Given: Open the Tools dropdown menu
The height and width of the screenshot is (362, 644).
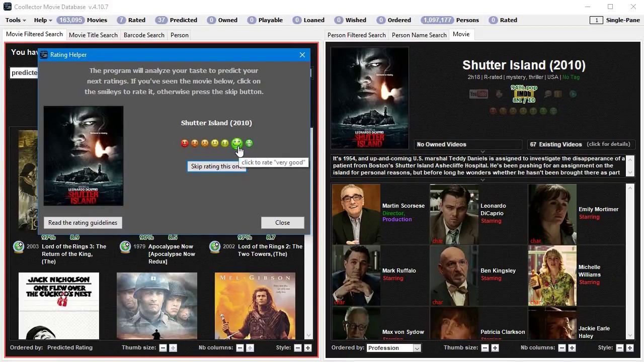Looking at the screenshot, I should 15,20.
